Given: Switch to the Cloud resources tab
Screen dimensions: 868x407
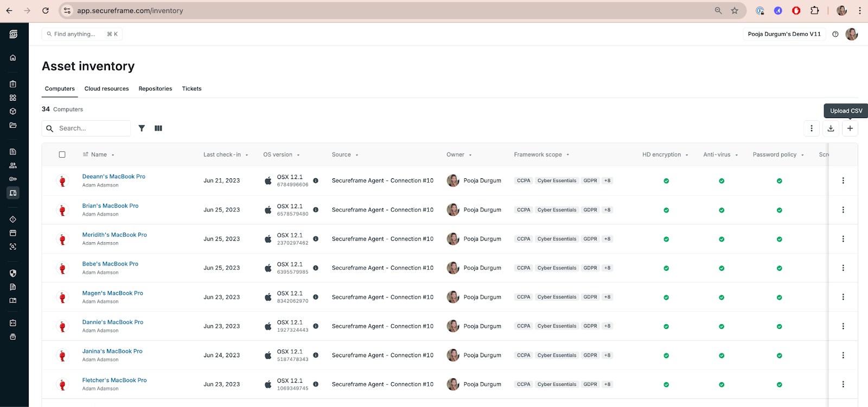Looking at the screenshot, I should pyautogui.click(x=107, y=89).
